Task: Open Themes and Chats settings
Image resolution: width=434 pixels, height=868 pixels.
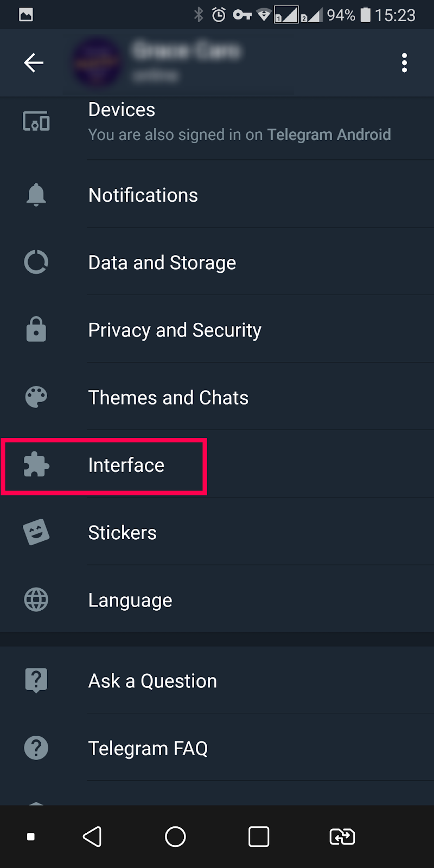Action: point(168,398)
